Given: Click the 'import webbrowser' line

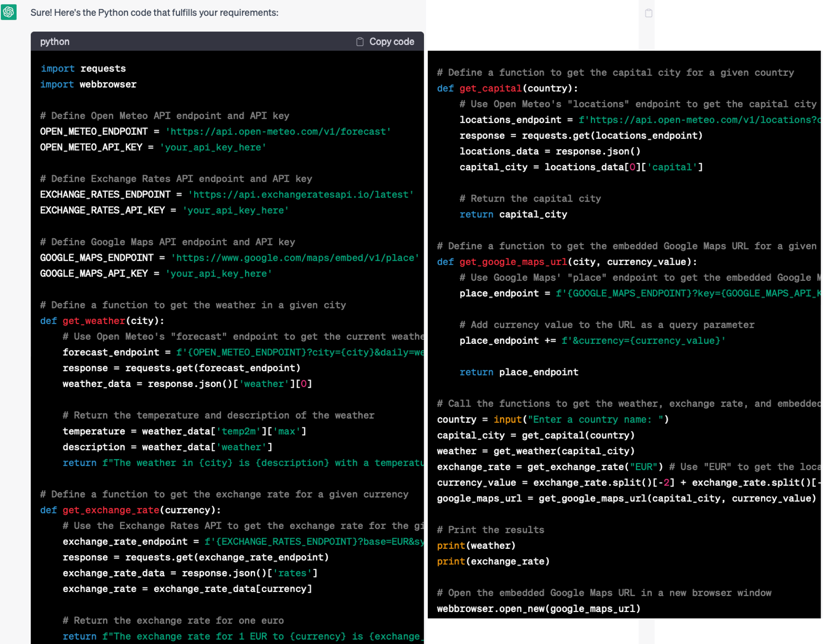Looking at the screenshot, I should tap(88, 85).
